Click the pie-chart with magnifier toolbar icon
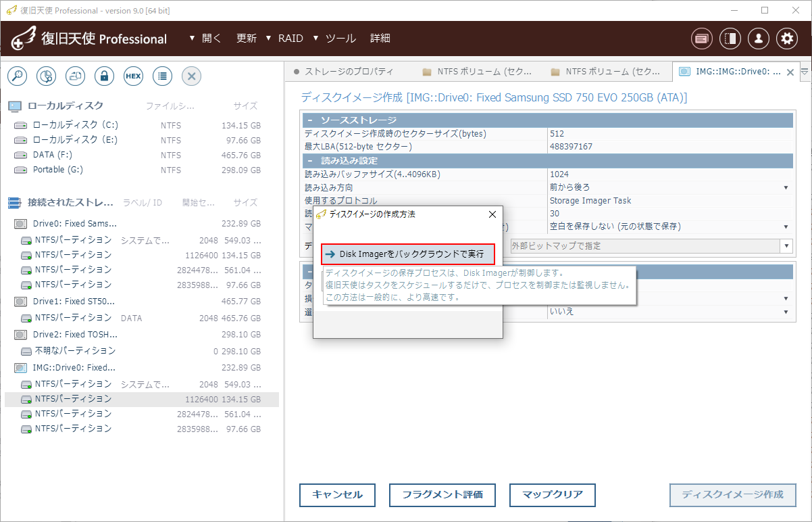This screenshot has height=522, width=812. tap(46, 76)
